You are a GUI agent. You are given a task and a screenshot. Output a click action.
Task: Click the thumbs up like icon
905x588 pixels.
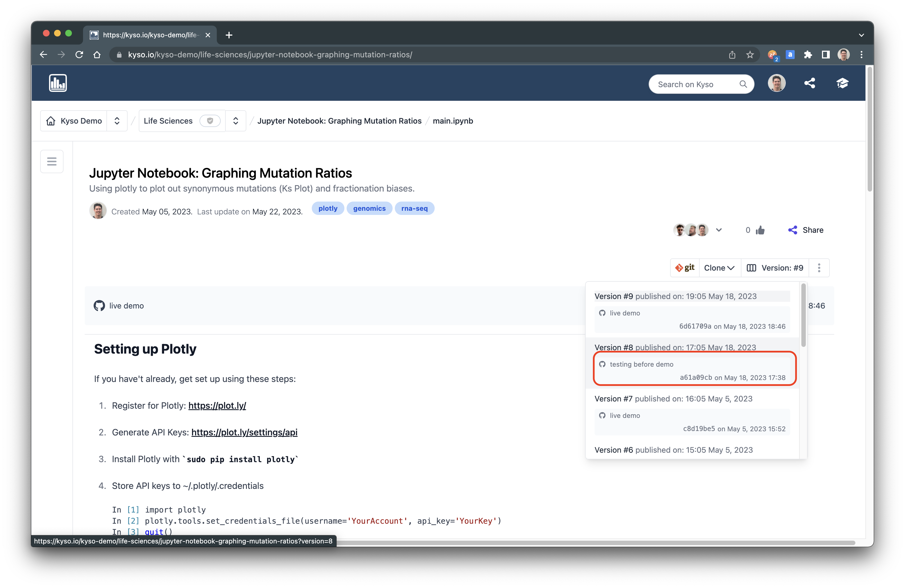[760, 230]
